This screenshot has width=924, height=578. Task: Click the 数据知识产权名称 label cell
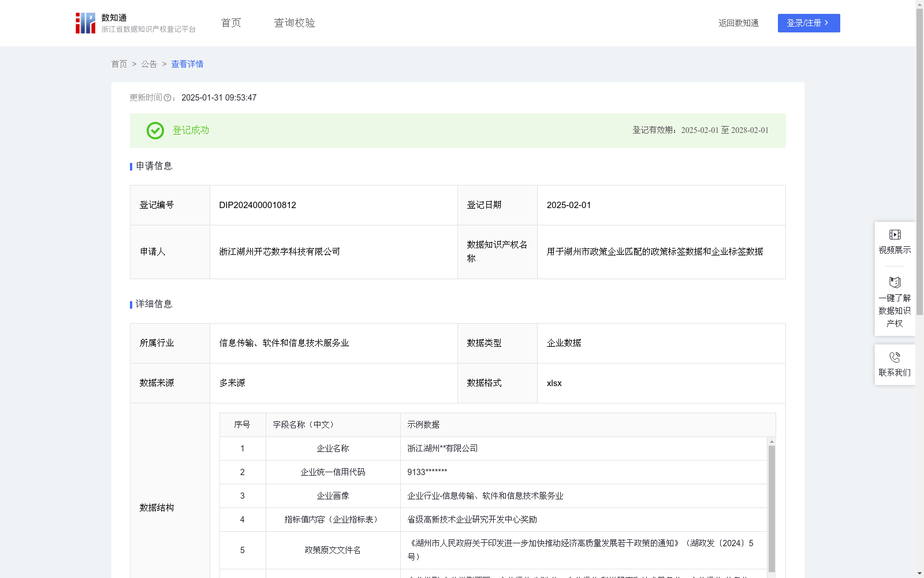(497, 252)
